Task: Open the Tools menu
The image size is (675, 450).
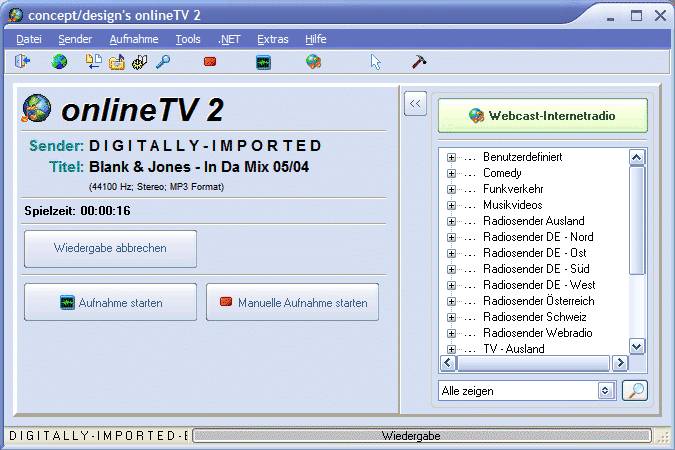Action: [x=188, y=39]
